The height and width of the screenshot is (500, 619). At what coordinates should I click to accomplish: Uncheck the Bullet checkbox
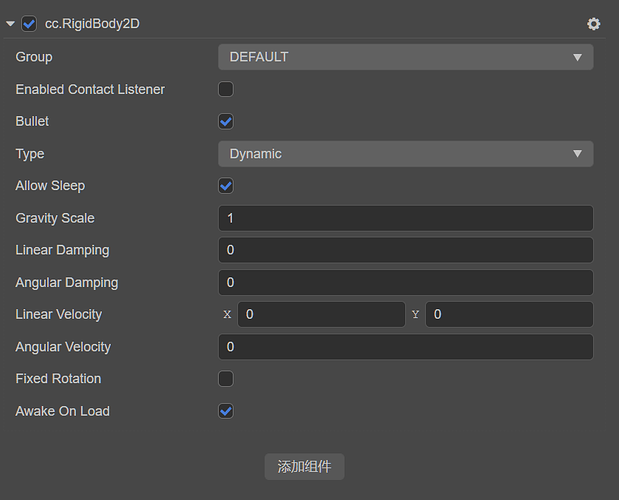pyautogui.click(x=226, y=121)
